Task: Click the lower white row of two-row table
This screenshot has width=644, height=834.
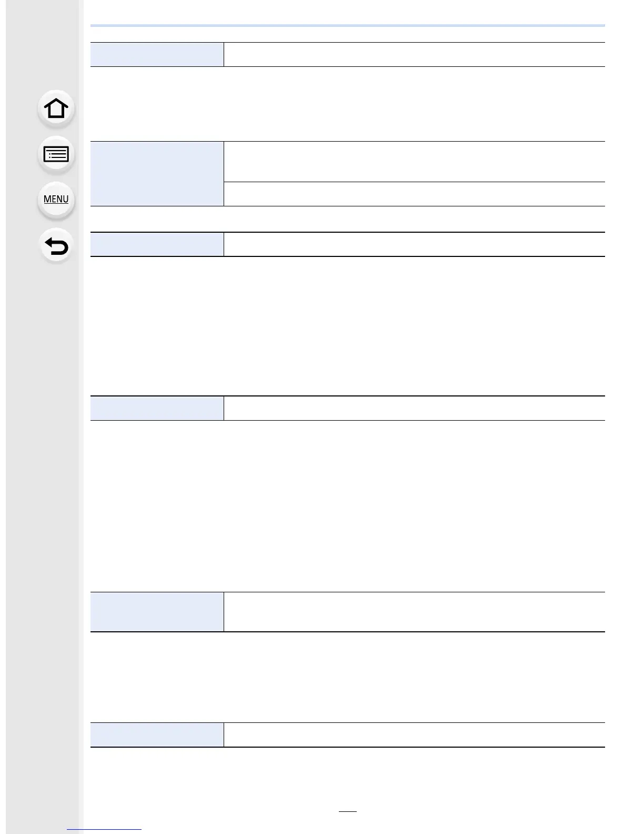Action: click(x=414, y=194)
